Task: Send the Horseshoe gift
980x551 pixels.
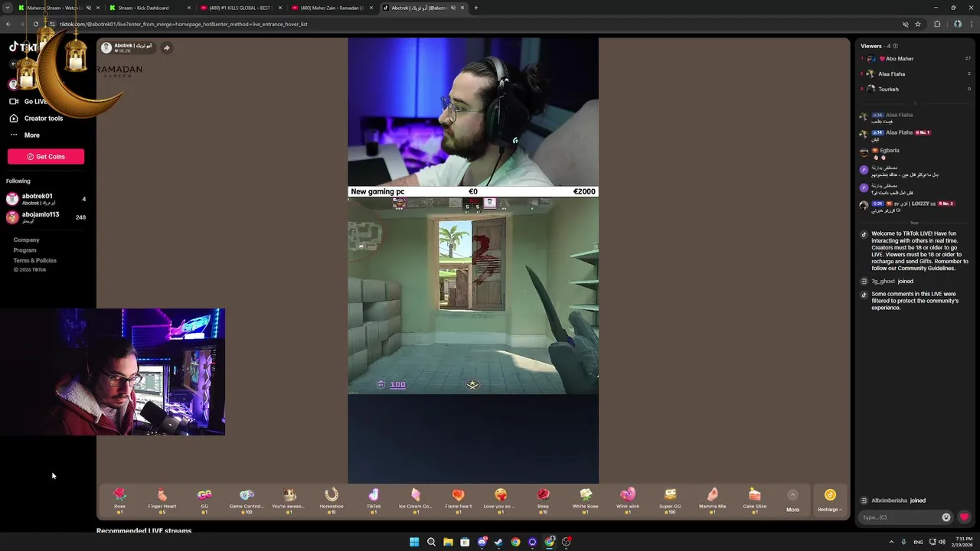Action: coord(332,500)
